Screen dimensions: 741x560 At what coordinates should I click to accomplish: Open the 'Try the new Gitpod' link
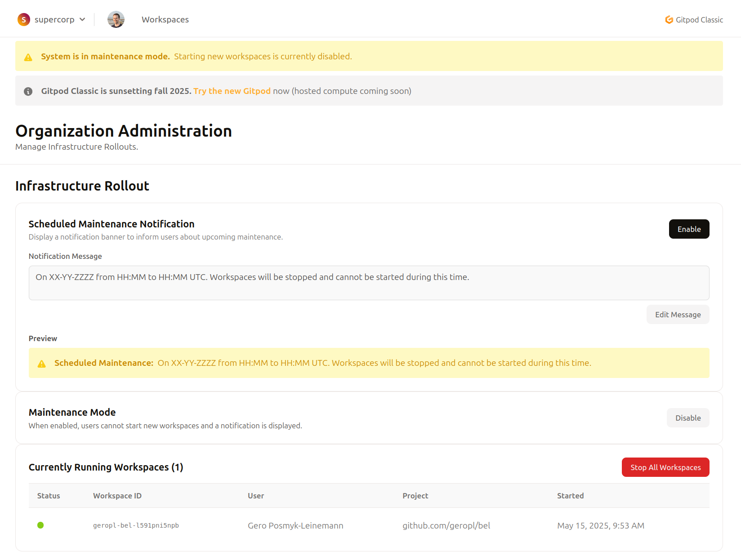pos(232,91)
